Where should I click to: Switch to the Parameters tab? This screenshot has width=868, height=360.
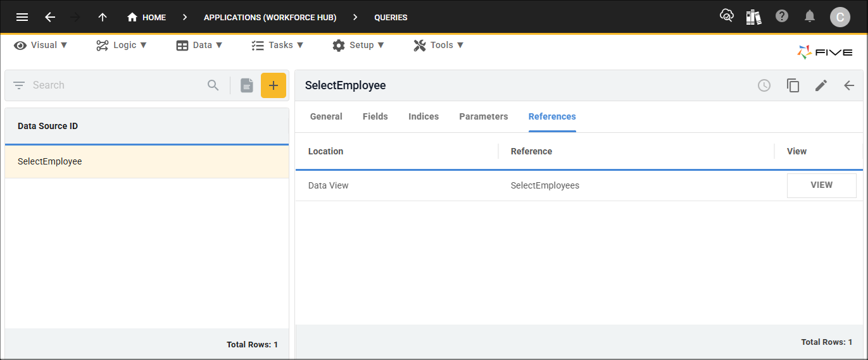click(x=484, y=116)
